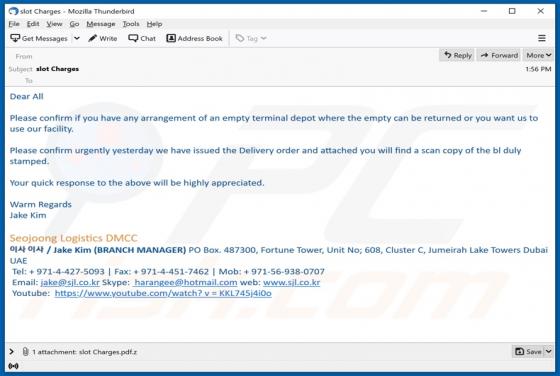The image size is (560, 376).
Task: Click the attachment paperclip icon
Action: coord(25,352)
